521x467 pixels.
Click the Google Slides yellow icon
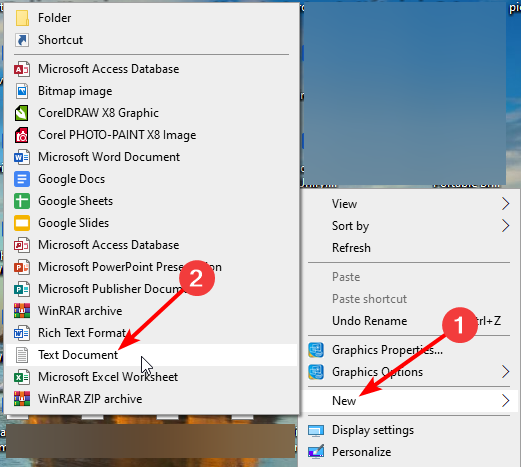[x=22, y=223]
